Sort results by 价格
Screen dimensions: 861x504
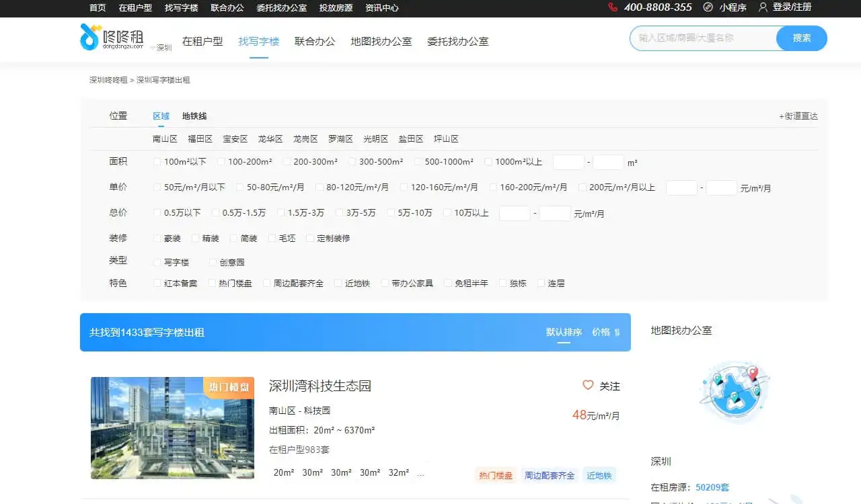tap(601, 332)
